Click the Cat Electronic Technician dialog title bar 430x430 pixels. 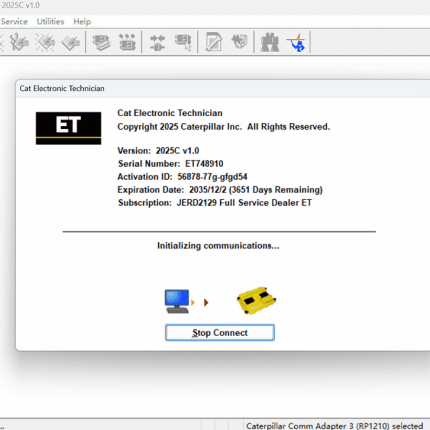click(x=223, y=88)
